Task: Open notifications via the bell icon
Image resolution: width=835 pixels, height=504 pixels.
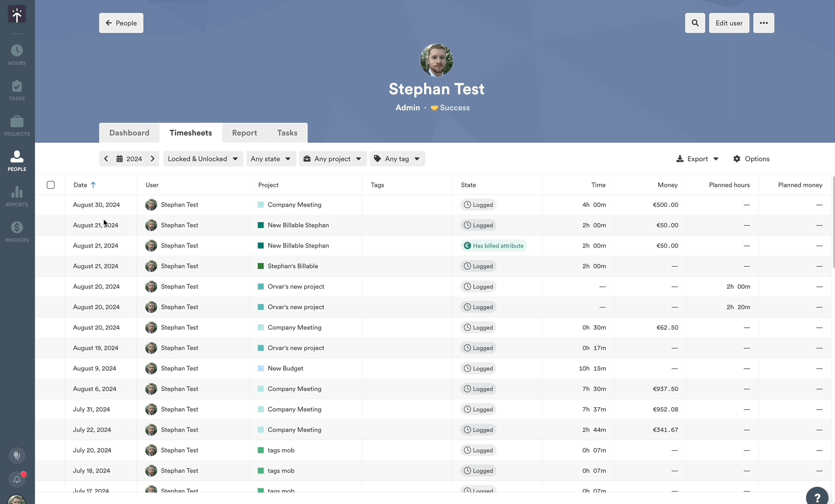Action: click(16, 480)
